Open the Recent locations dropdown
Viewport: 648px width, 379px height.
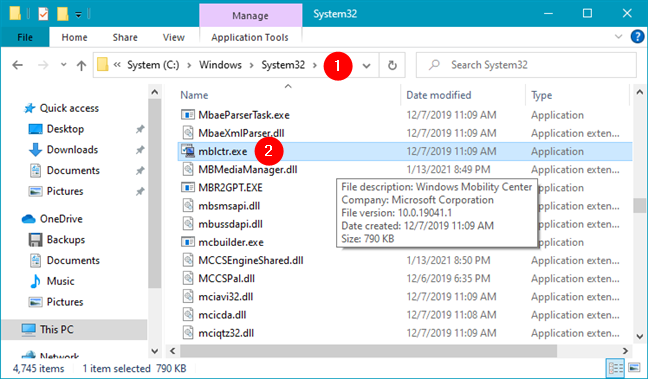pyautogui.click(x=63, y=65)
